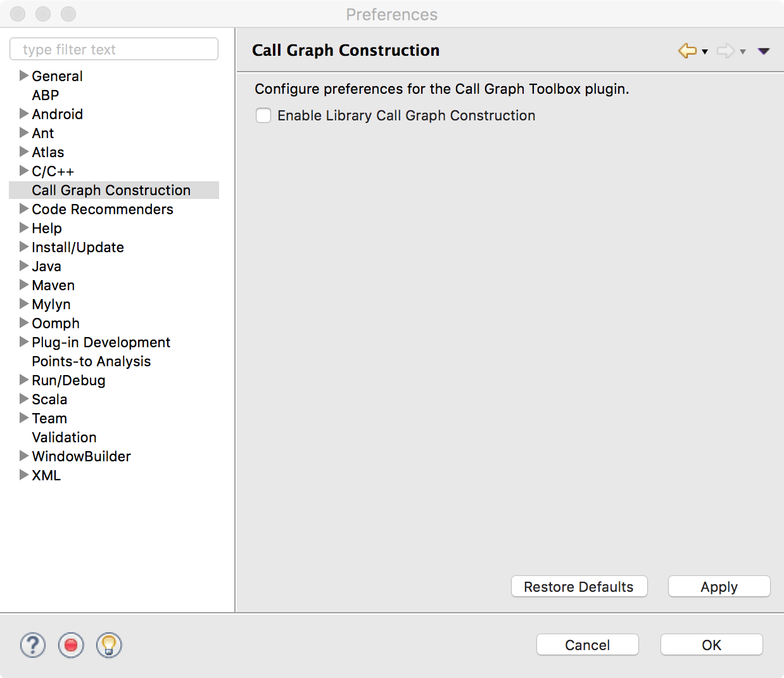Screen dimensions: 784x678
Task: Select Points-to Analysis preference page
Action: point(91,361)
